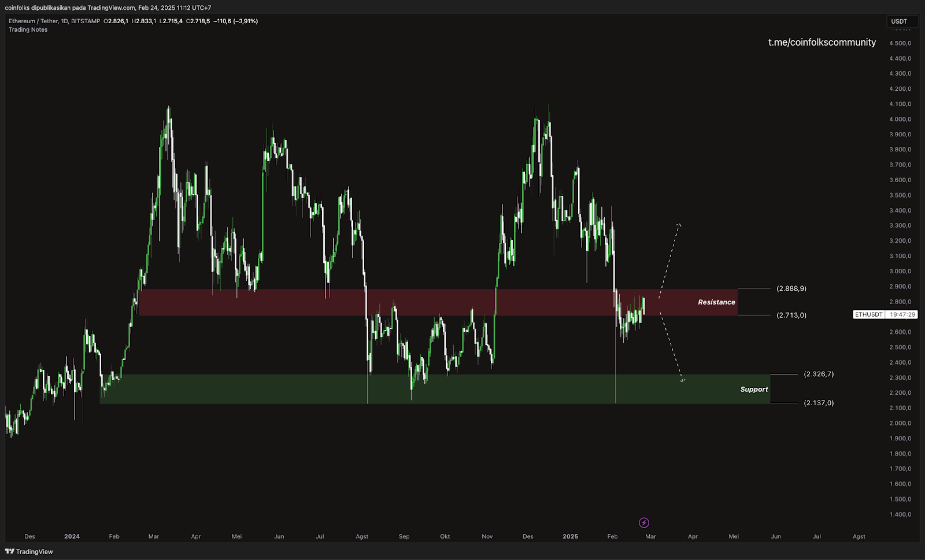Click the 1.800,0 price axis label
Viewport: 925px width, 560px height.
pyautogui.click(x=900, y=454)
